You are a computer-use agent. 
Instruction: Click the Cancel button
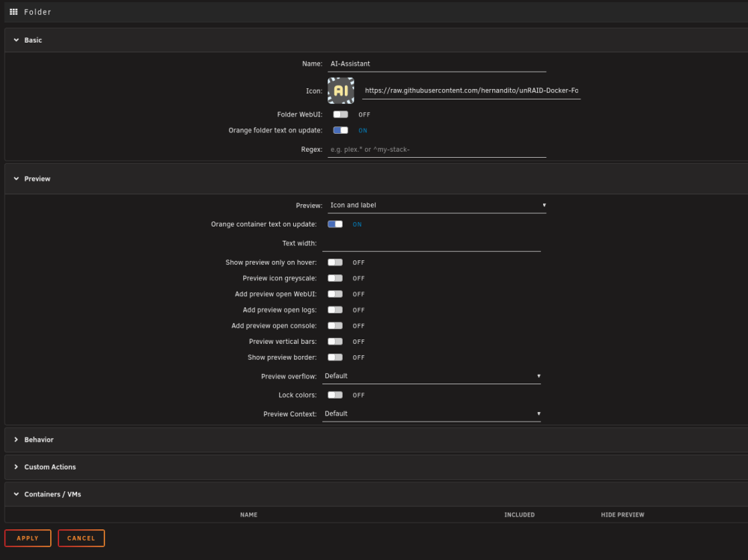[81, 538]
